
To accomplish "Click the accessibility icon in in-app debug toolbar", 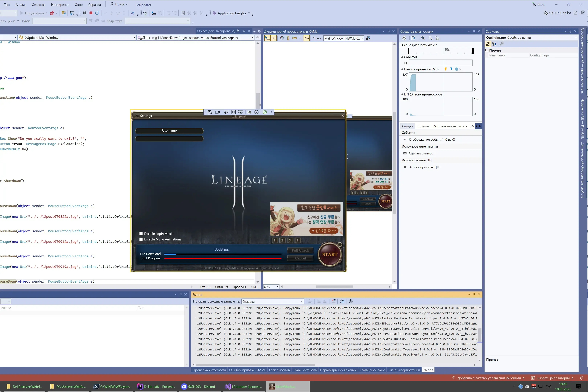I will (x=256, y=112).
